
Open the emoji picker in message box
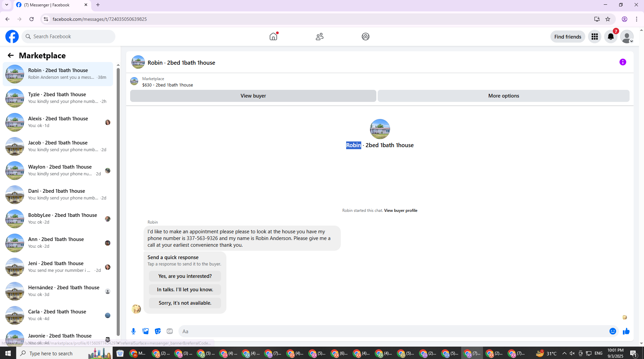coord(613,331)
